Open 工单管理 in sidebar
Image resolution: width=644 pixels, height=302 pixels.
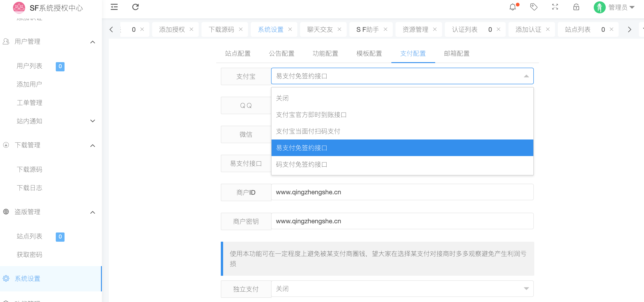[x=30, y=103]
